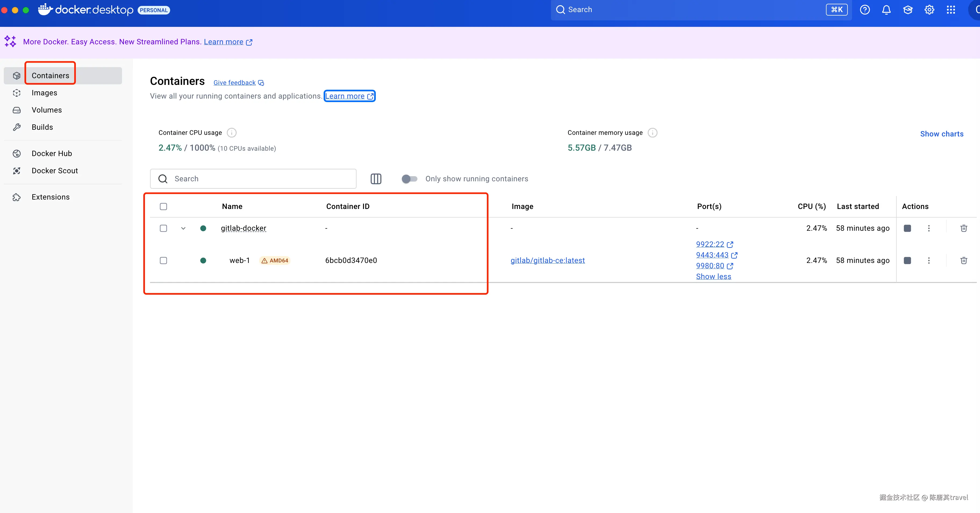This screenshot has height=513, width=980.
Task: Click the PERSONAL plan badge
Action: coord(154,10)
